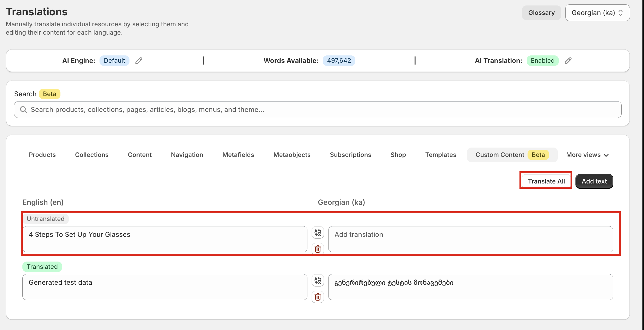This screenshot has width=644, height=330.
Task: Focus the search products and collections field
Action: 318,110
